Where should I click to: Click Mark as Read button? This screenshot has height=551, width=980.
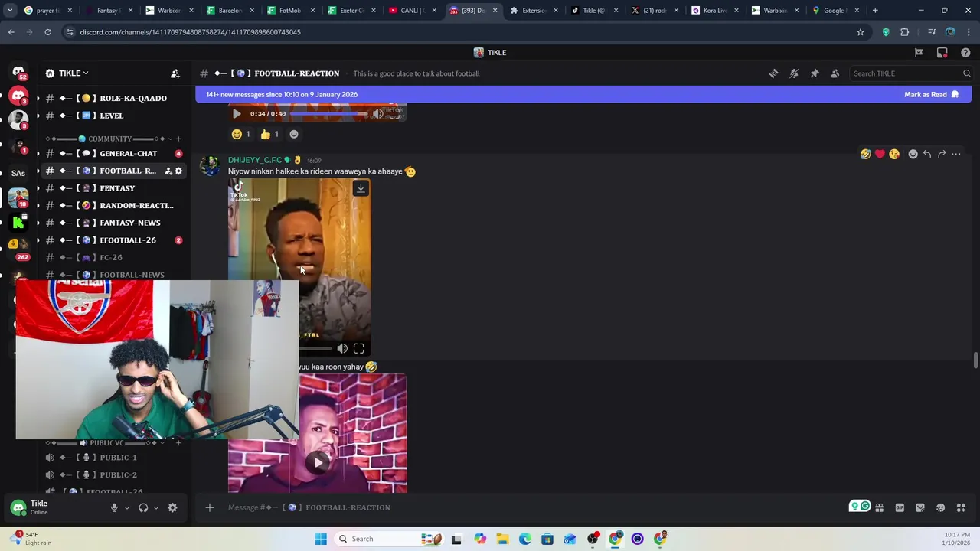tap(931, 94)
